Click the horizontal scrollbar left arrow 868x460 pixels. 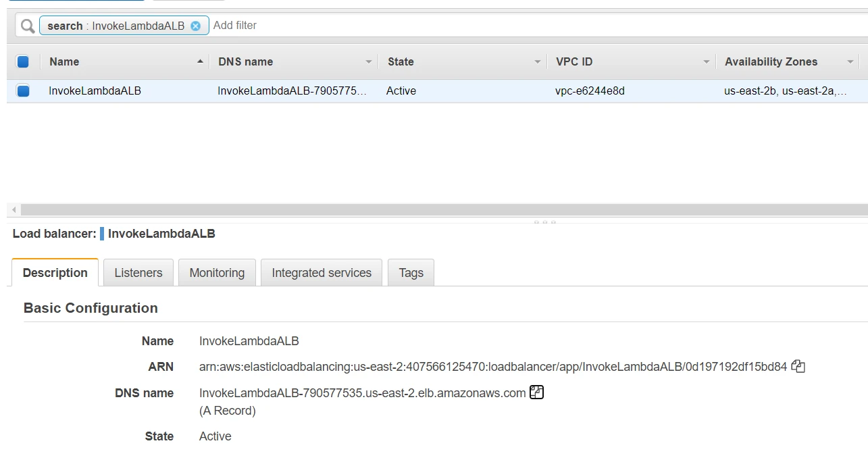(x=14, y=210)
